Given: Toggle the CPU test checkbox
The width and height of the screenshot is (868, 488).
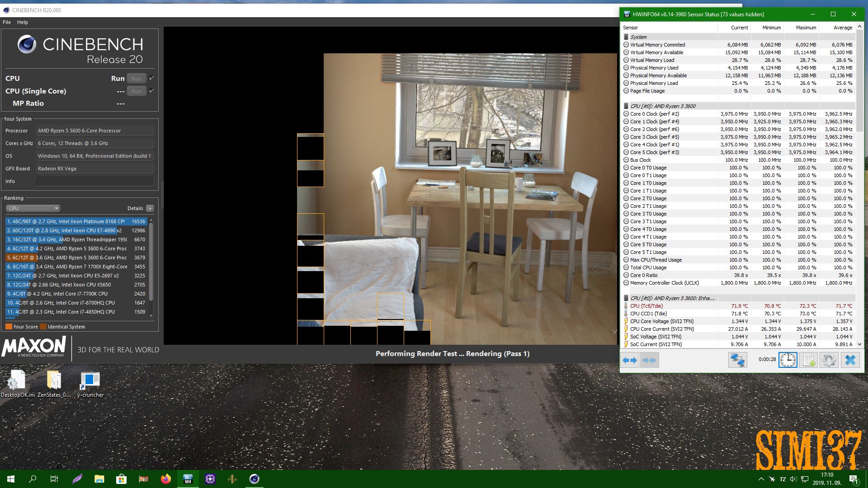Looking at the screenshot, I should tap(152, 78).
